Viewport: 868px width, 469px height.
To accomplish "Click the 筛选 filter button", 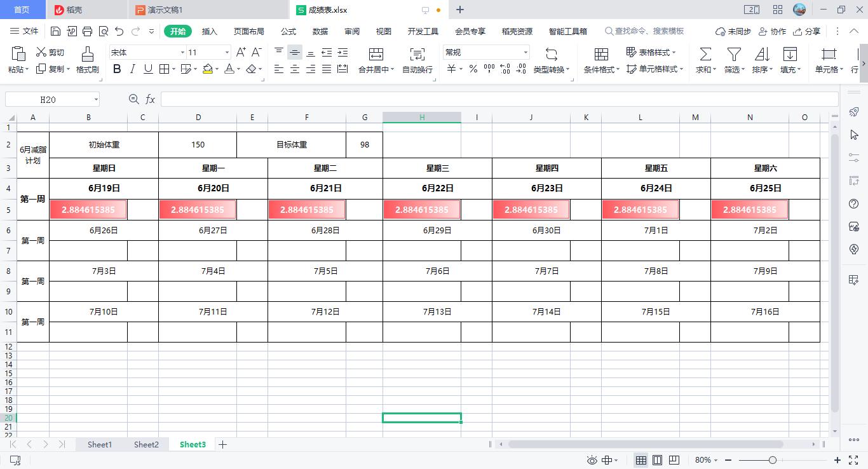I will (x=735, y=60).
